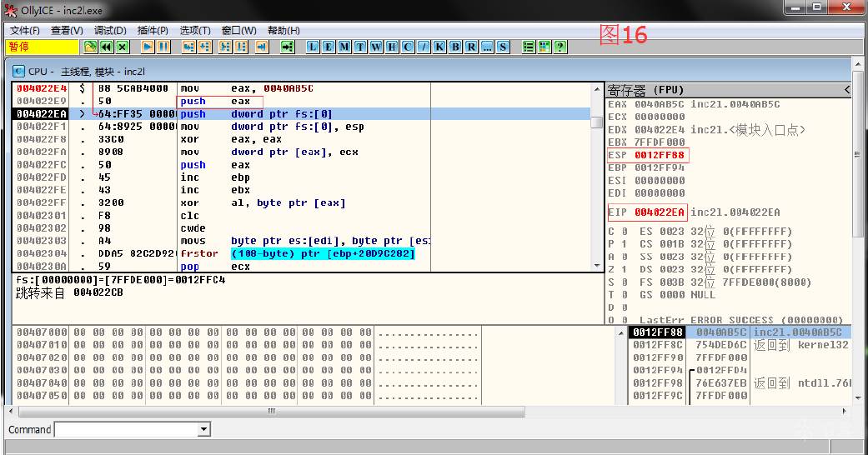
Task: Click inside the Command input field
Action: click(126, 429)
